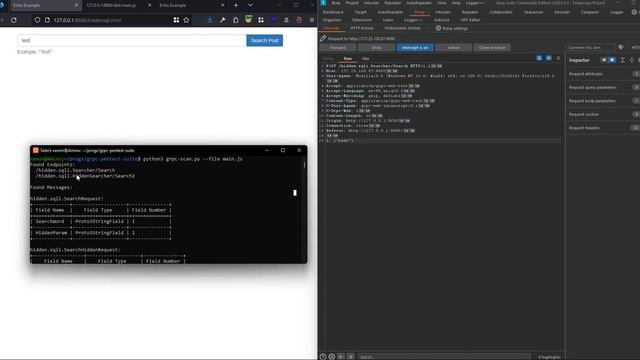Click the search settings gear at bottom
The width and height of the screenshot is (640, 360).
[x=331, y=357]
